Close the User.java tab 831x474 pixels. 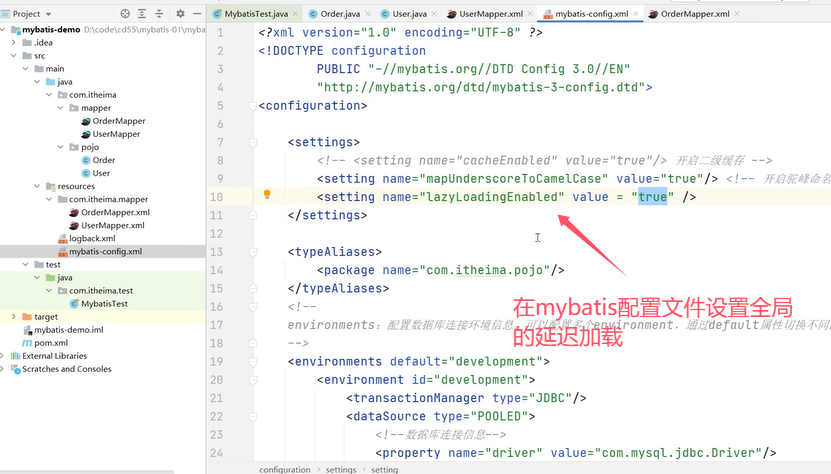[434, 14]
